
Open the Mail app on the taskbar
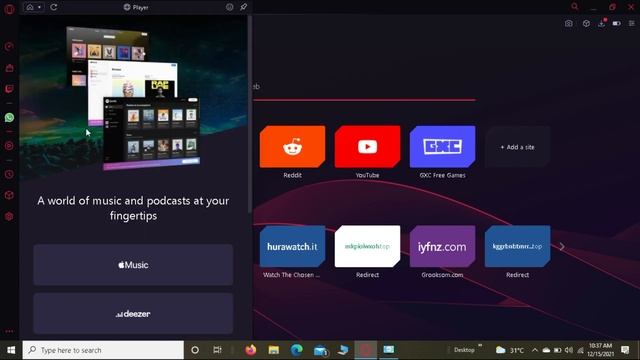pyautogui.click(x=320, y=350)
